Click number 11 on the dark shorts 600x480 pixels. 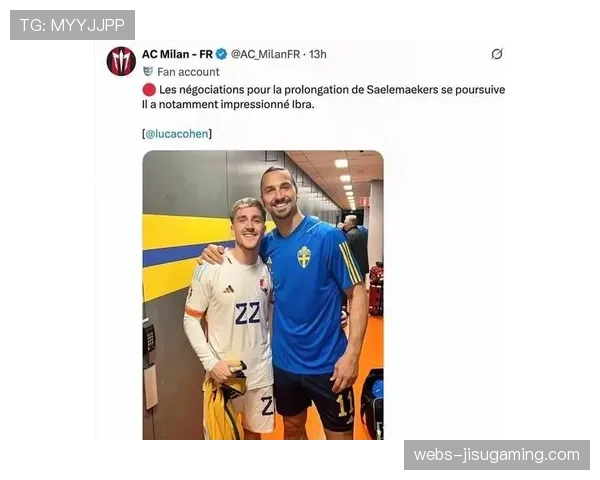[x=344, y=405]
